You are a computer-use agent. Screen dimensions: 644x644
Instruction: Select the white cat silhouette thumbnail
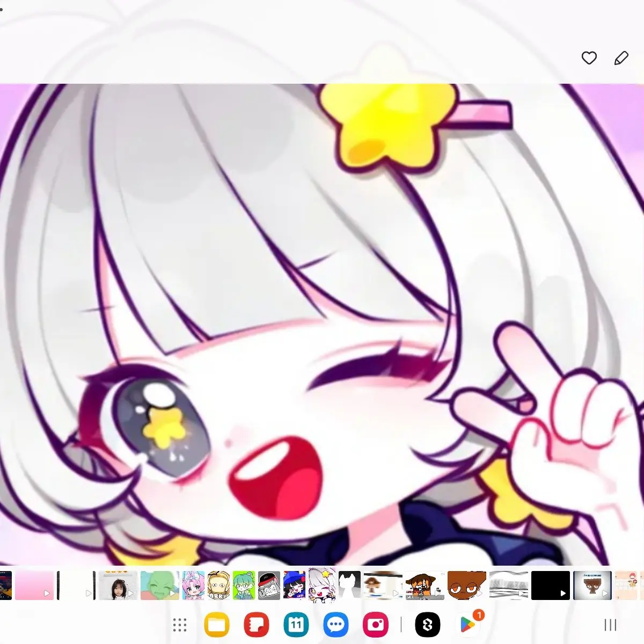click(x=349, y=585)
